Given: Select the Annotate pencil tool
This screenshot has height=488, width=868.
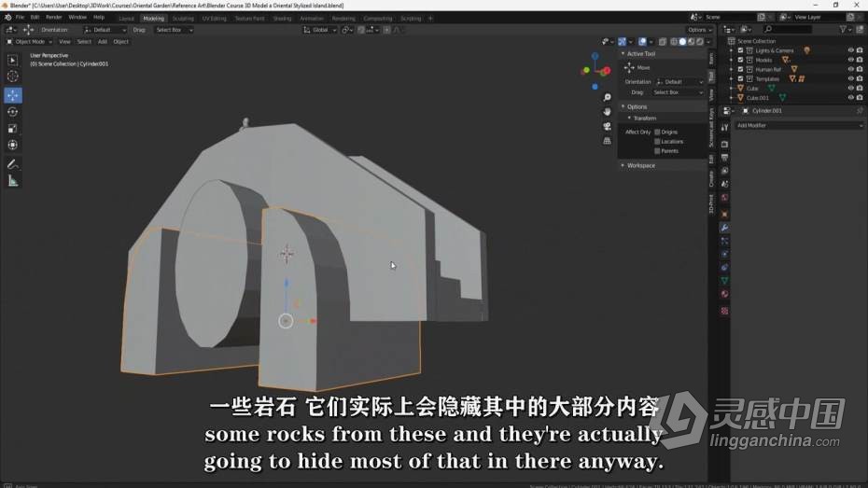Looking at the screenshot, I should tap(13, 164).
